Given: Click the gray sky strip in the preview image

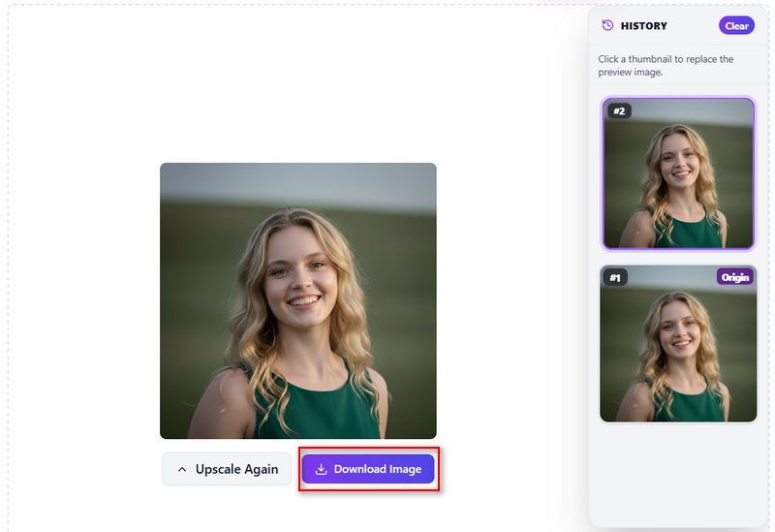Looking at the screenshot, I should coord(298,185).
